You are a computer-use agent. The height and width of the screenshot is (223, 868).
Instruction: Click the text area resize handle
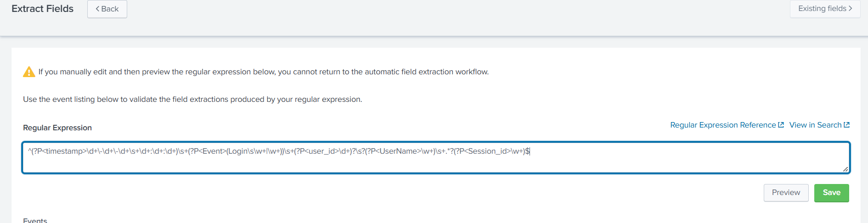click(845, 169)
